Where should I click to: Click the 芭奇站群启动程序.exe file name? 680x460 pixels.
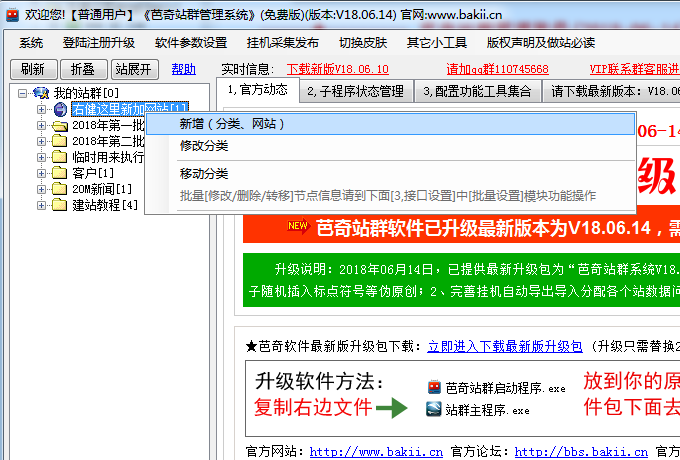[x=506, y=388]
